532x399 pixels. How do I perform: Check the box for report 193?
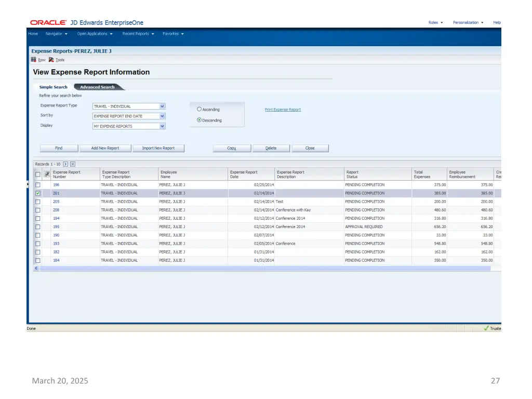pyautogui.click(x=38, y=244)
